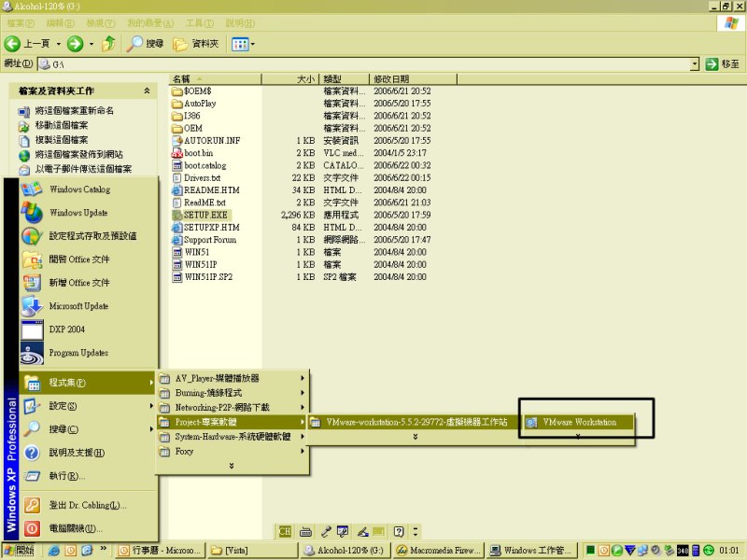
Task: Select the SETUP.EXE file
Action: 204,215
